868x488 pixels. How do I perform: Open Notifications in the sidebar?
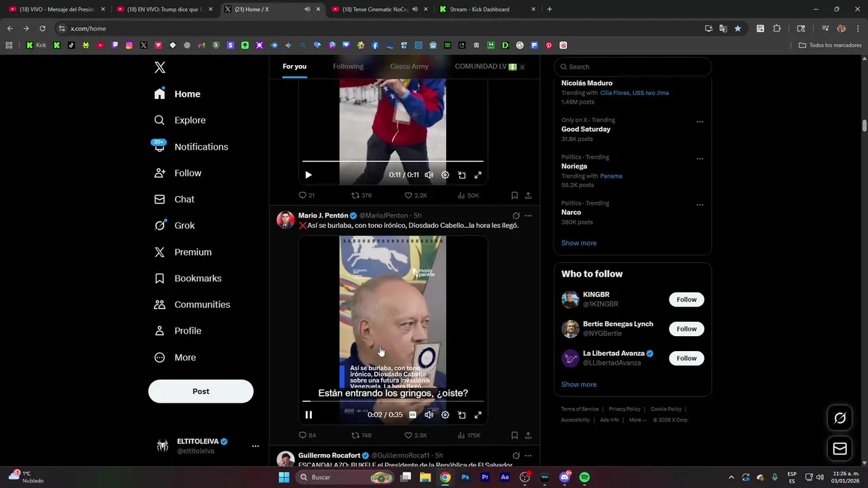click(191, 146)
